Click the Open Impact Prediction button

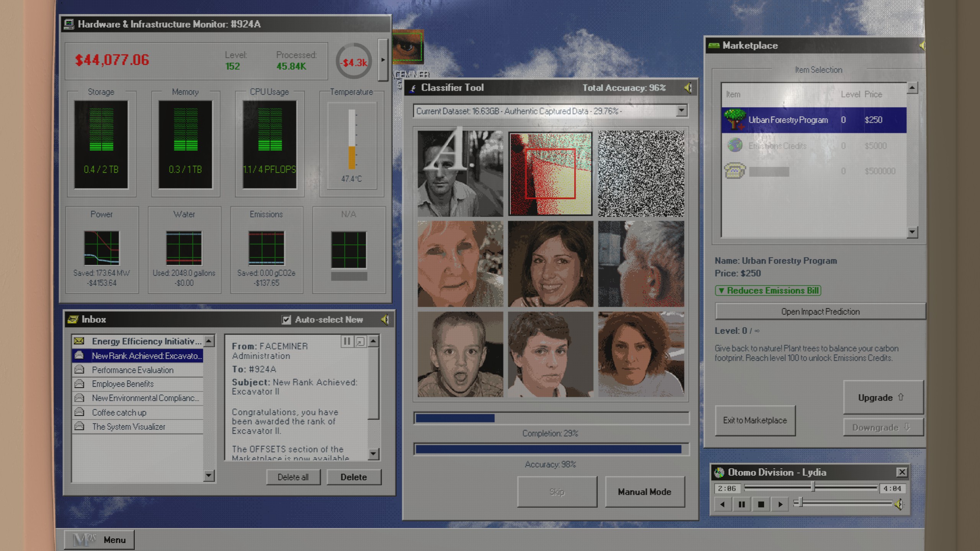[820, 311]
